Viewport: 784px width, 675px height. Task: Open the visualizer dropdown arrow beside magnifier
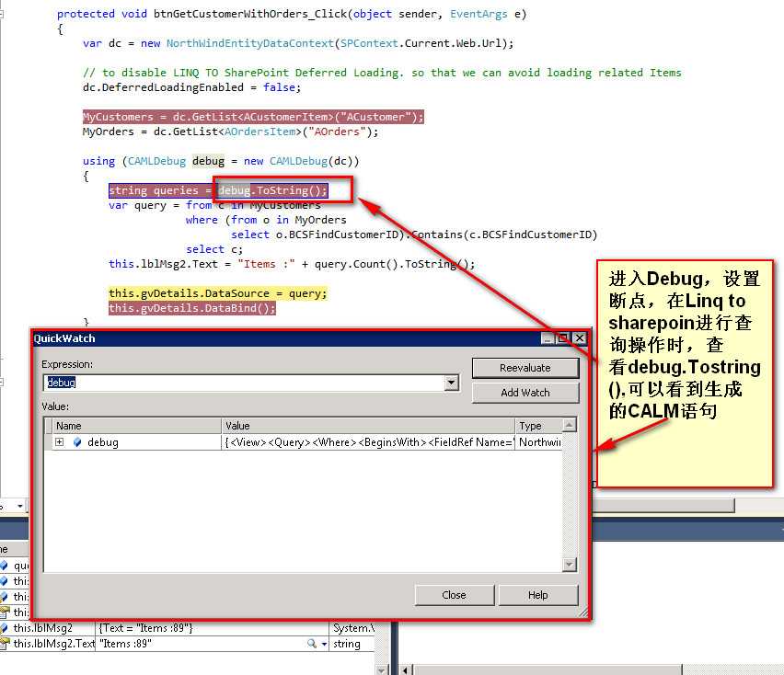(x=324, y=644)
